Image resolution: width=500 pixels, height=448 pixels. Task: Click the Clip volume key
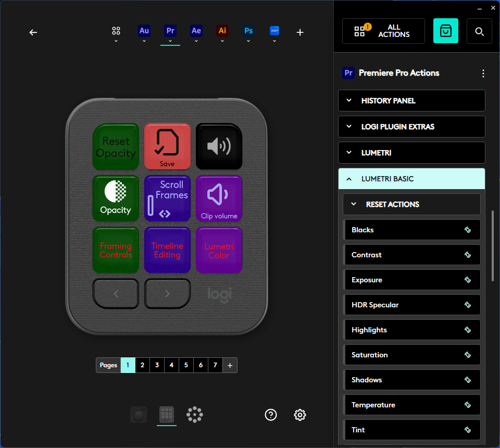click(x=219, y=198)
